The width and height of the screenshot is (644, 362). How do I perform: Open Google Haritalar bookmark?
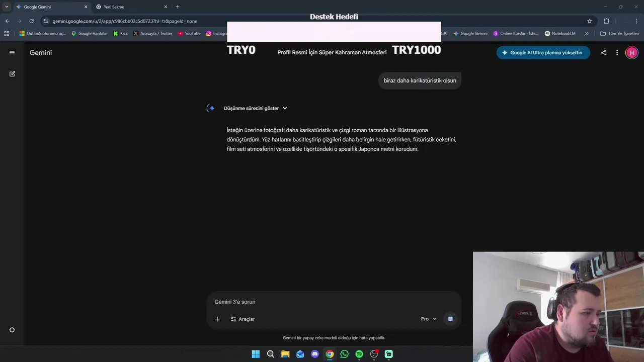(90, 33)
